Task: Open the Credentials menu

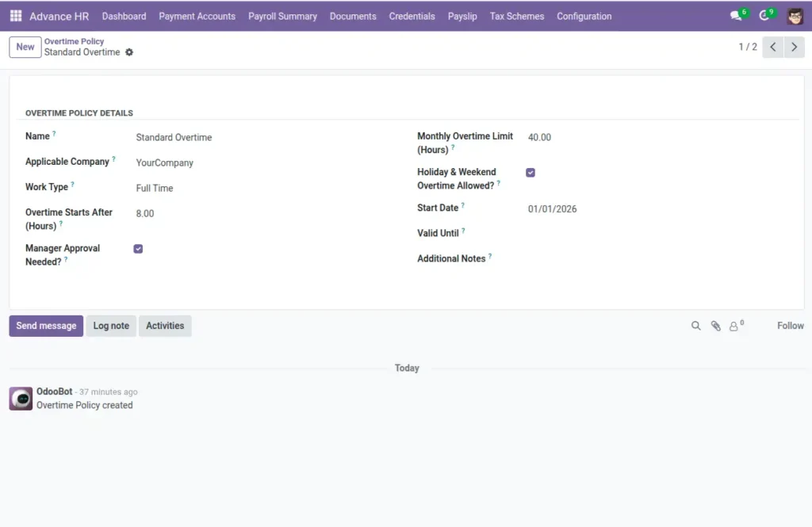Action: [x=412, y=16]
